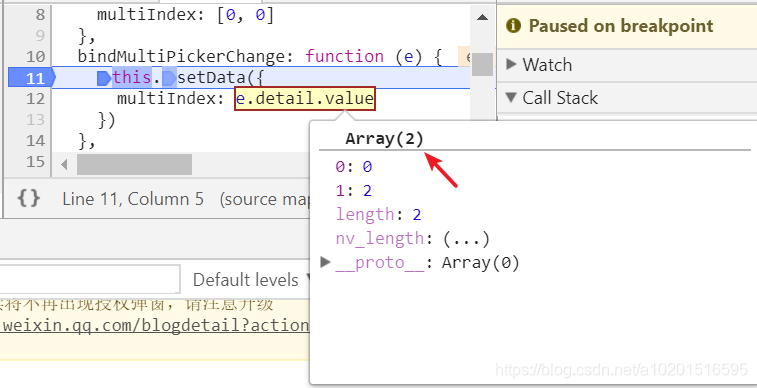Screen dimensions: 757x388
Task: Open the Default levels dropdown
Action: pos(251,279)
